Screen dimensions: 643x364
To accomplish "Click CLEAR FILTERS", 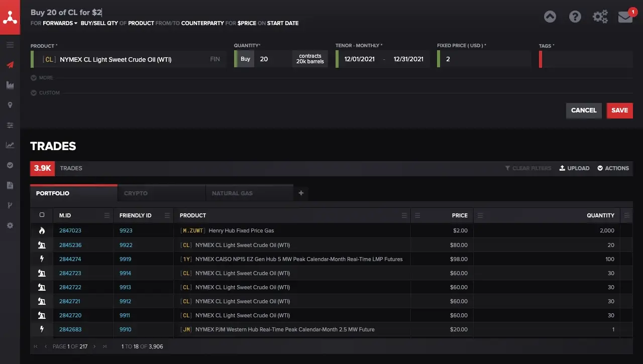I will click(528, 168).
